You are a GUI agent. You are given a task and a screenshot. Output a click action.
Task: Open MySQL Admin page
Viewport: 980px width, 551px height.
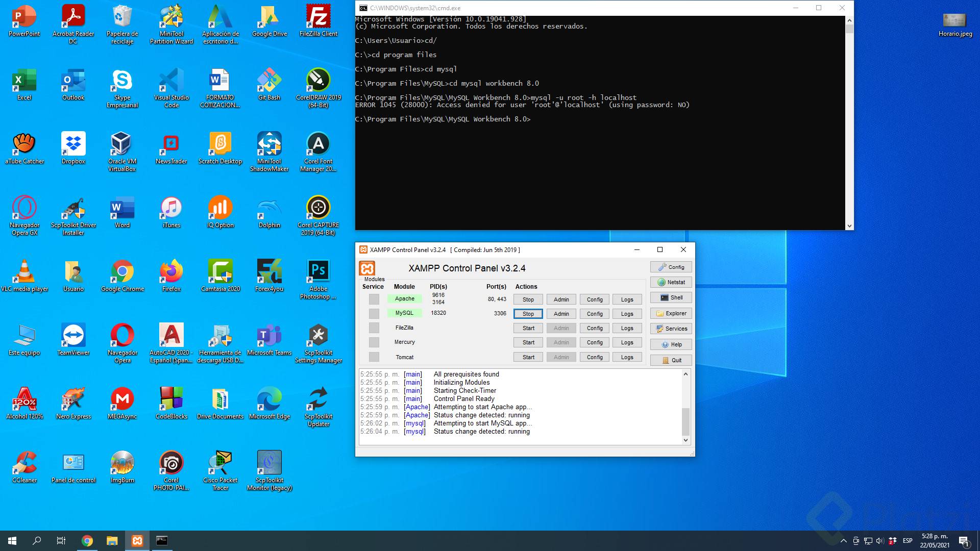[561, 314]
